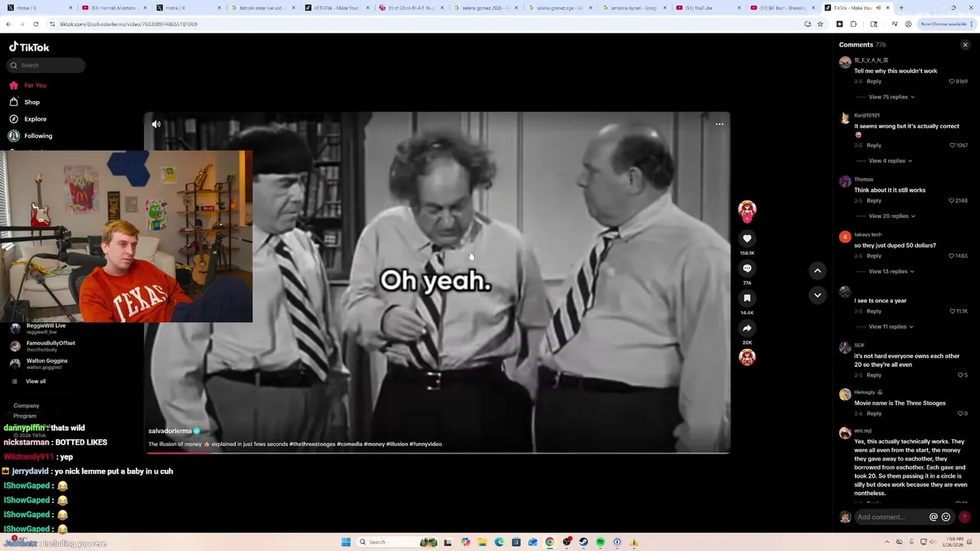
Task: Go back with the browser back arrow
Action: 8,24
